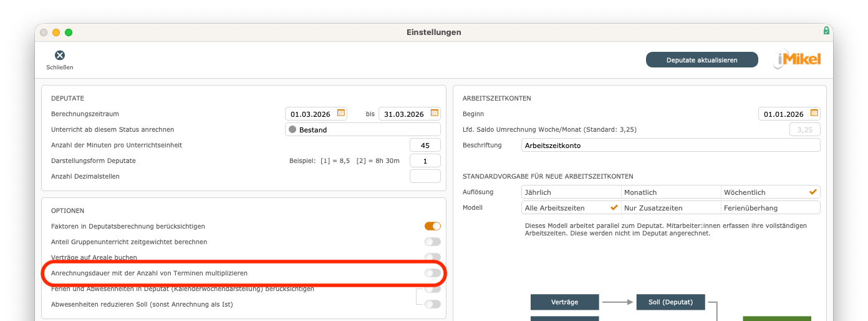The width and height of the screenshot is (868, 321).
Task: Click the Schließen close icon
Action: 60,56
